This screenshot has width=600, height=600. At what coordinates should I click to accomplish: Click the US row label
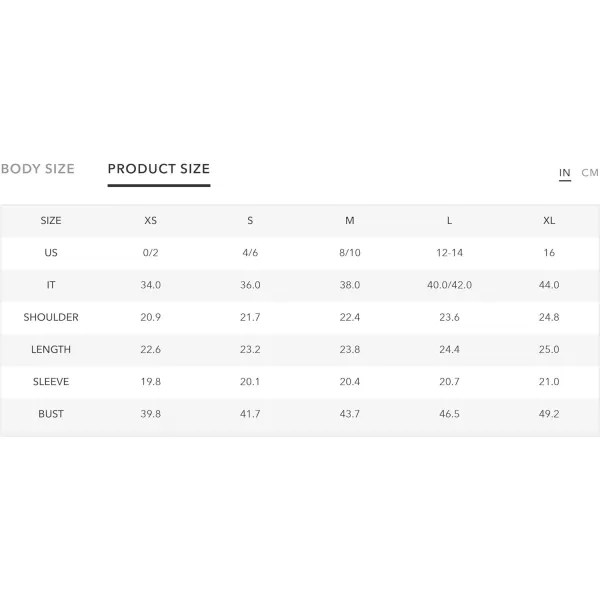coord(51,253)
